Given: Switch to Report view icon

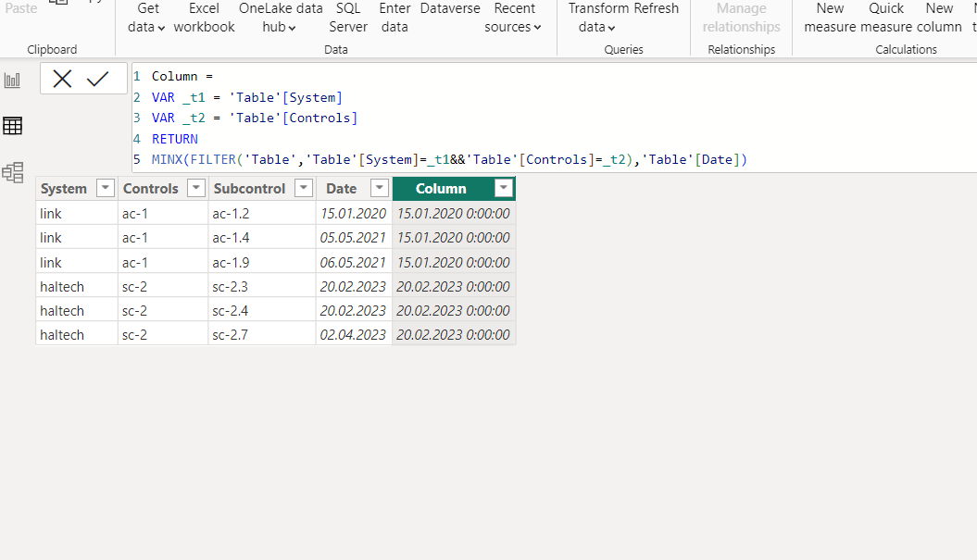Looking at the screenshot, I should [x=12, y=80].
